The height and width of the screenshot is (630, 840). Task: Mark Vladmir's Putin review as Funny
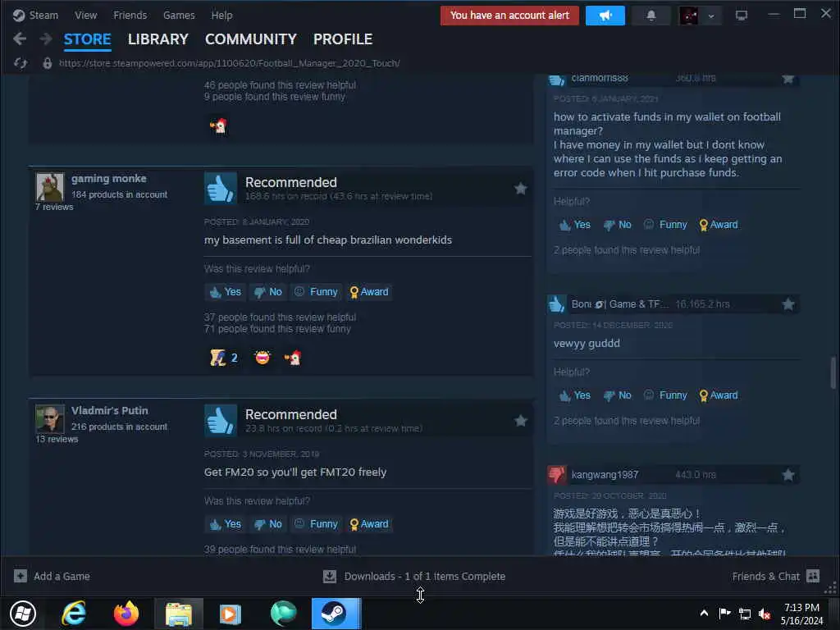click(x=316, y=524)
